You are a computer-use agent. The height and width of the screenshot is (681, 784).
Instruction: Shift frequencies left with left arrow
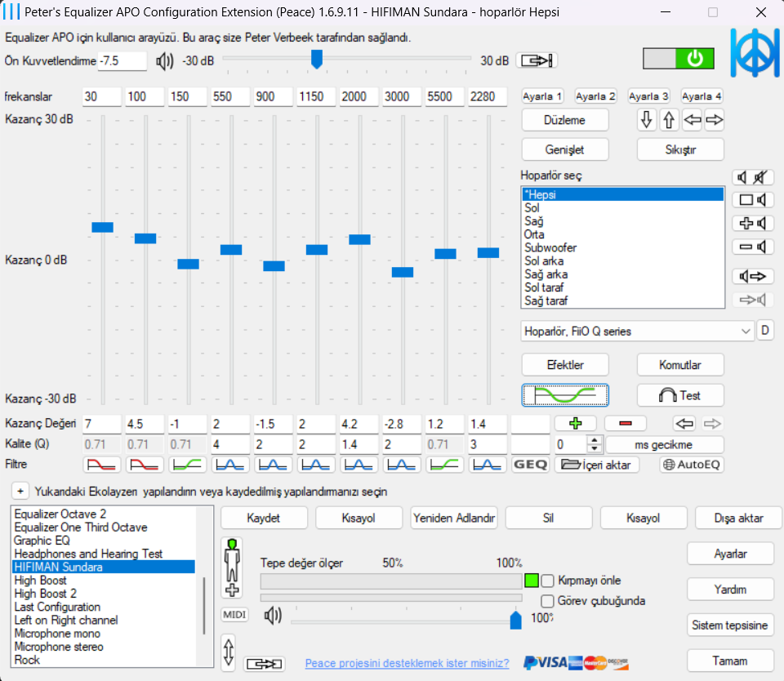[692, 120]
